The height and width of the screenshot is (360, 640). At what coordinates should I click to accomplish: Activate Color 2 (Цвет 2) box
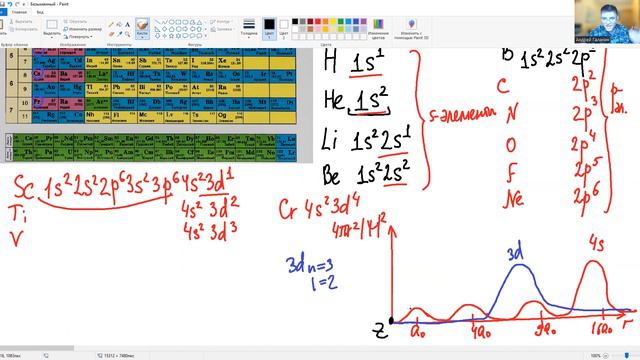click(x=284, y=29)
